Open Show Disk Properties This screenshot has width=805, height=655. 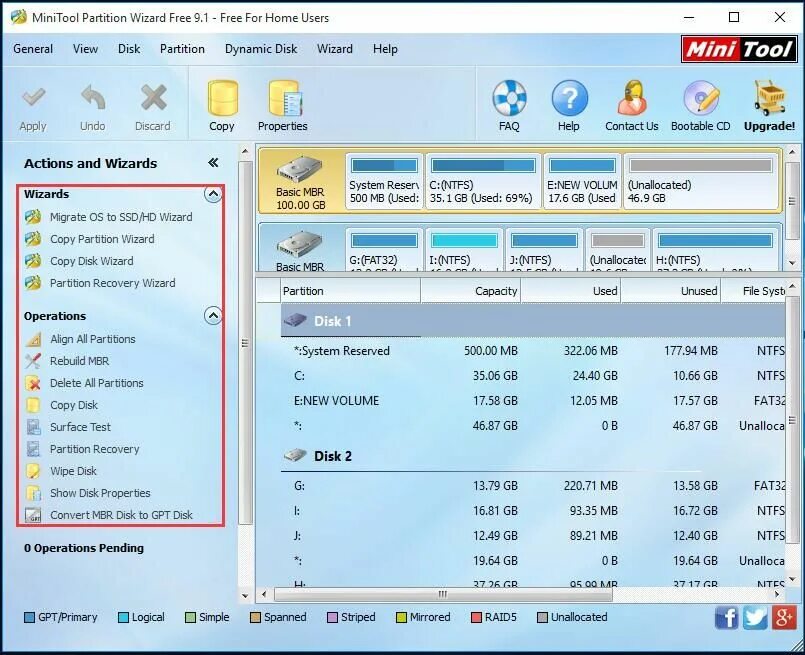(x=100, y=493)
